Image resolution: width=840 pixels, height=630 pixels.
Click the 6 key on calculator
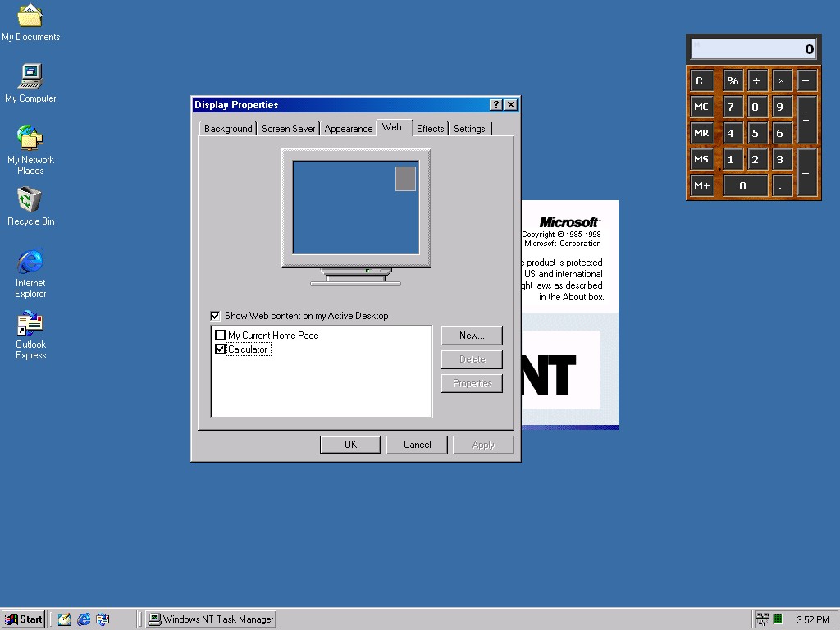781,133
